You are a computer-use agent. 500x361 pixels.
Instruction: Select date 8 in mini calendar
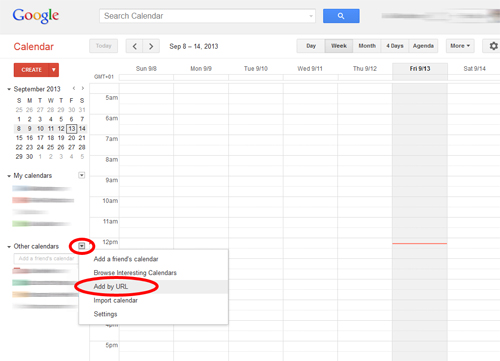tap(19, 129)
